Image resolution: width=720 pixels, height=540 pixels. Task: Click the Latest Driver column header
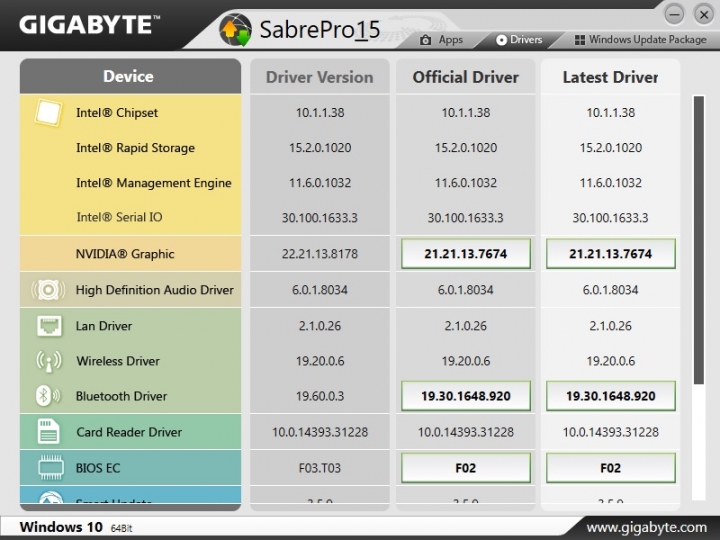(x=610, y=77)
